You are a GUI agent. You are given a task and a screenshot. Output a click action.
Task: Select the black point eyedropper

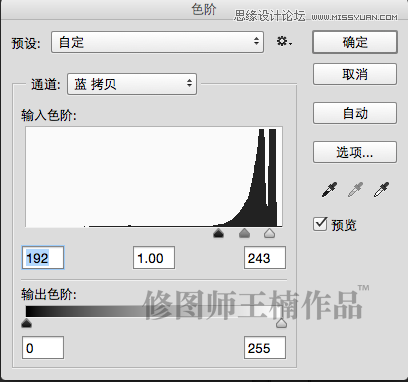click(329, 190)
